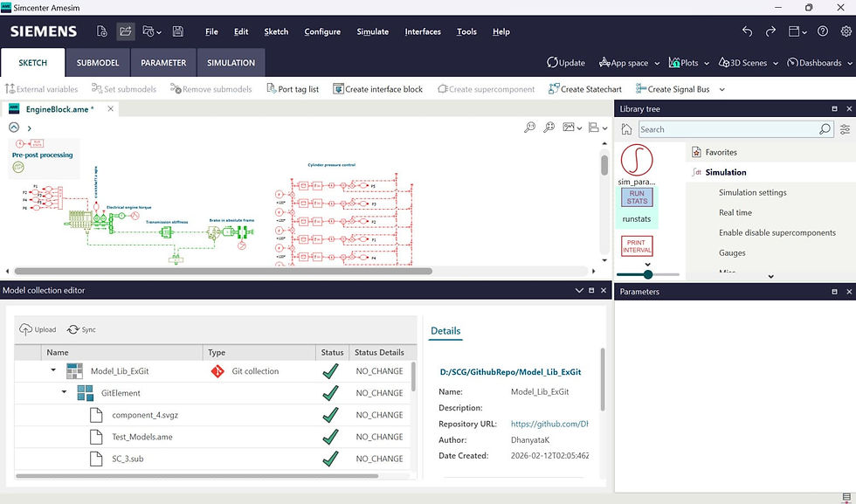
Task: Close the EngineBlock.ame document tab
Action: click(111, 108)
